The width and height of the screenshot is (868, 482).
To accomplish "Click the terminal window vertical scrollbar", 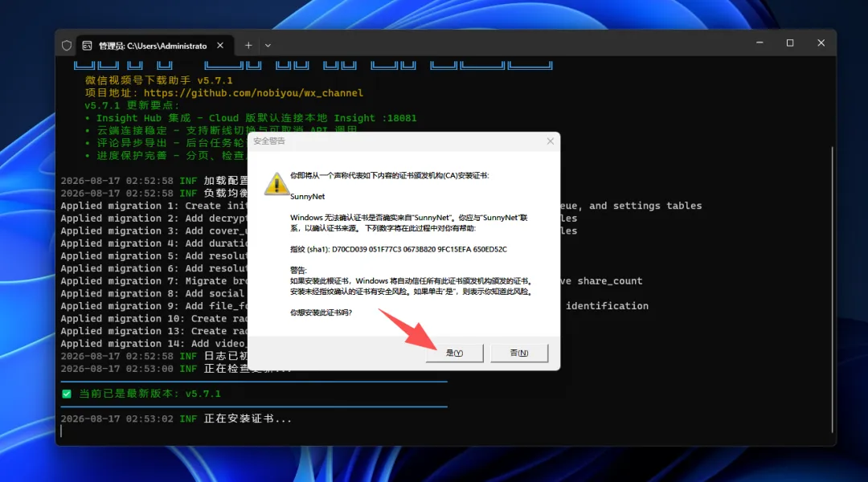I will tap(832, 289).
